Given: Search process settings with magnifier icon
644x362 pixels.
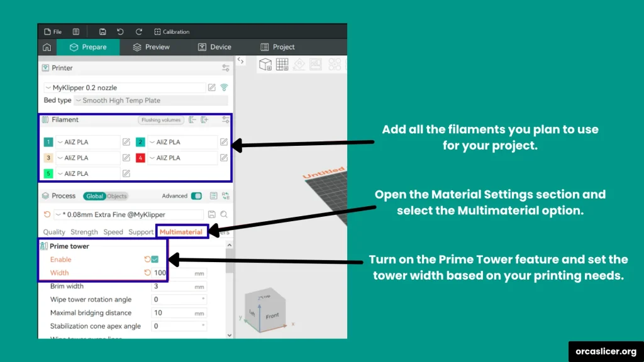Looking at the screenshot, I should point(224,215).
